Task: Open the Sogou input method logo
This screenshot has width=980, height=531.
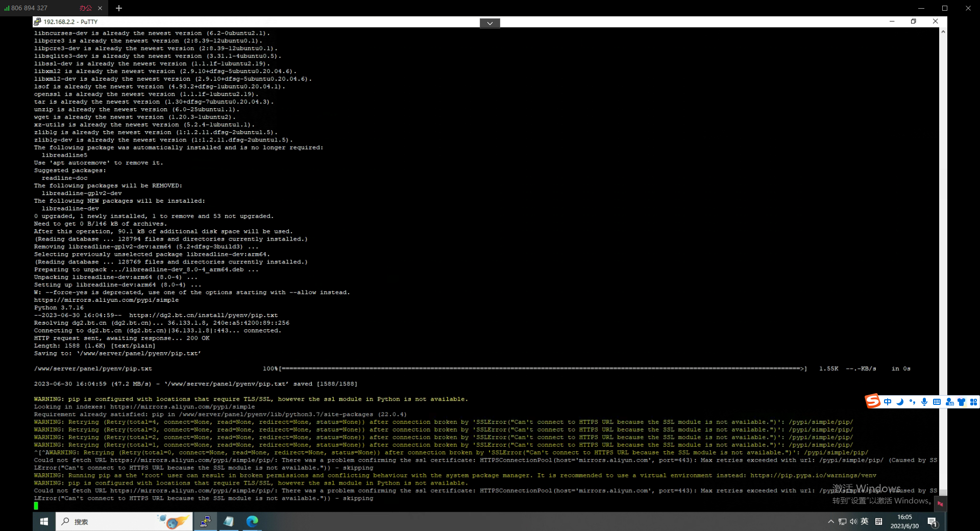Action: click(872, 401)
